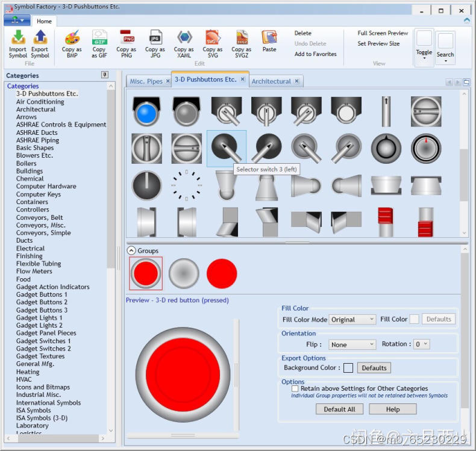Close the Architectural tab

point(296,81)
